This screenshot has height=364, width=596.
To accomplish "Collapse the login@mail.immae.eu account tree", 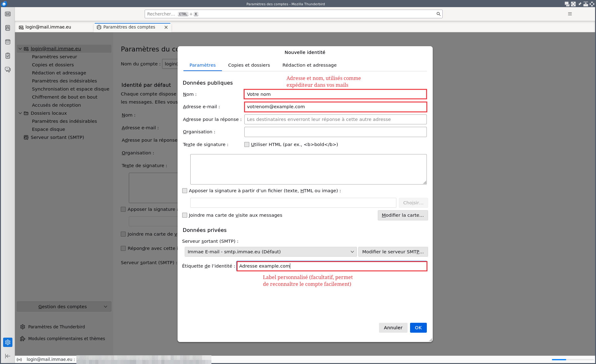I will tap(20, 49).
